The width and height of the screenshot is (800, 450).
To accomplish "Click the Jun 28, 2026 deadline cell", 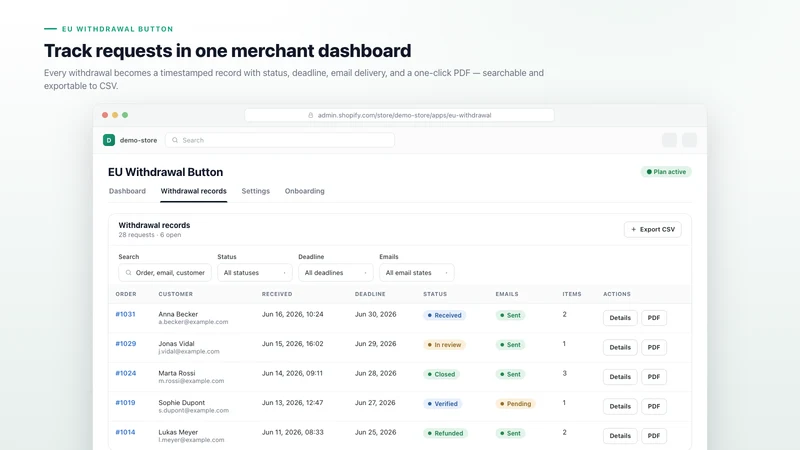I will click(376, 373).
